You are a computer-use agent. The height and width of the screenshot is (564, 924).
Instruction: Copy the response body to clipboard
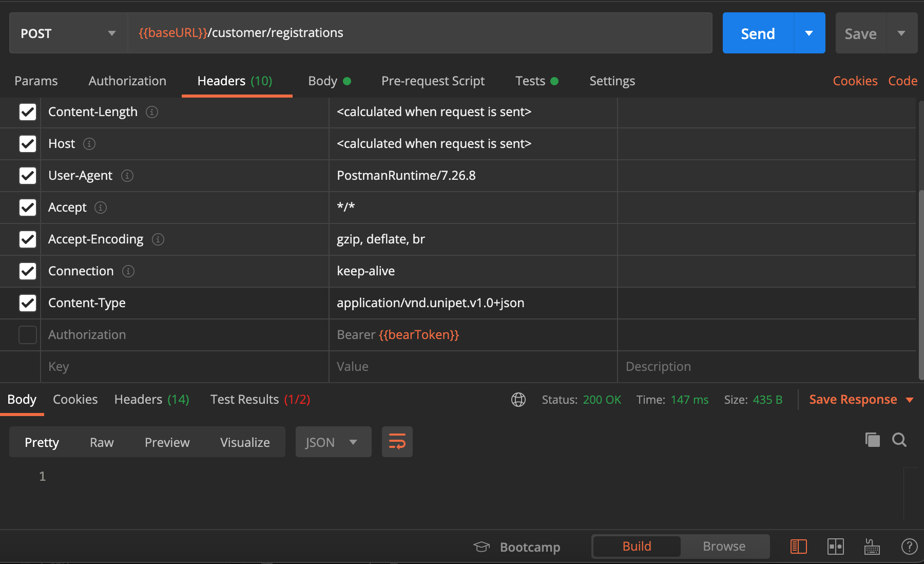coord(872,440)
